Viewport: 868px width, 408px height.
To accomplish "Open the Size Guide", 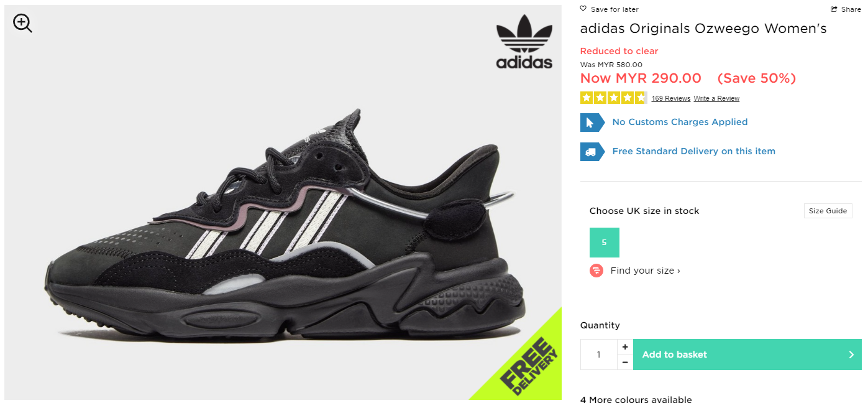I will [828, 211].
